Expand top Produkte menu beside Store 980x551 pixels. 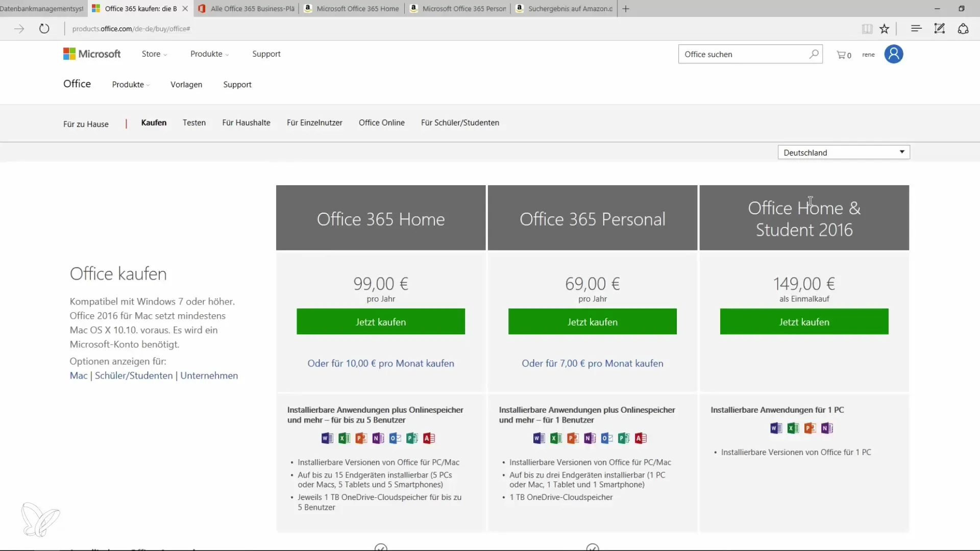(x=209, y=54)
